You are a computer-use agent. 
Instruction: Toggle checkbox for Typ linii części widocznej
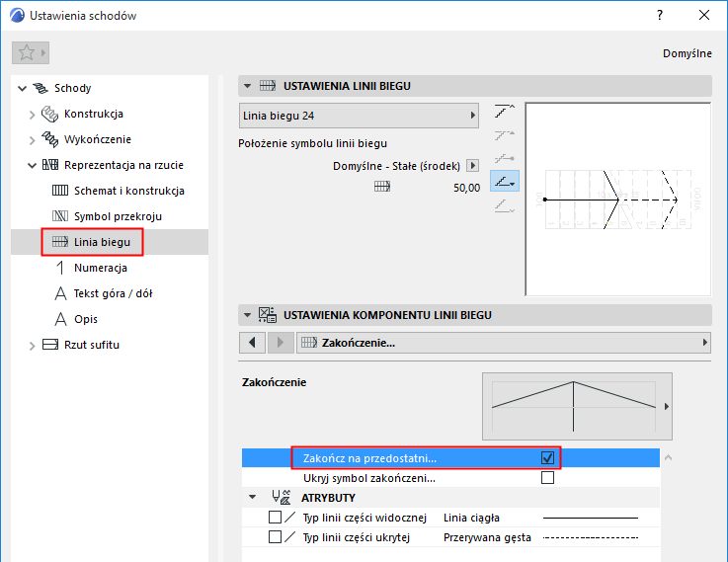[x=275, y=517]
